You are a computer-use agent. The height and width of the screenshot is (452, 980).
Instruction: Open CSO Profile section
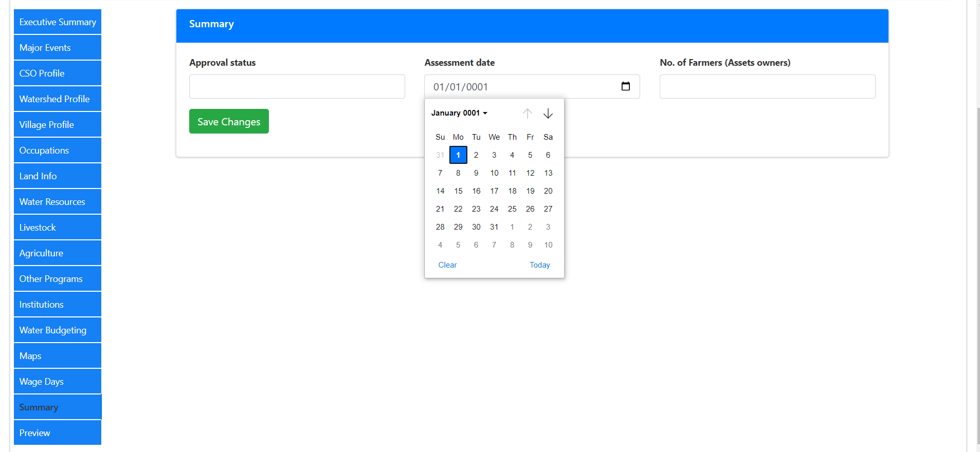pyautogui.click(x=58, y=73)
